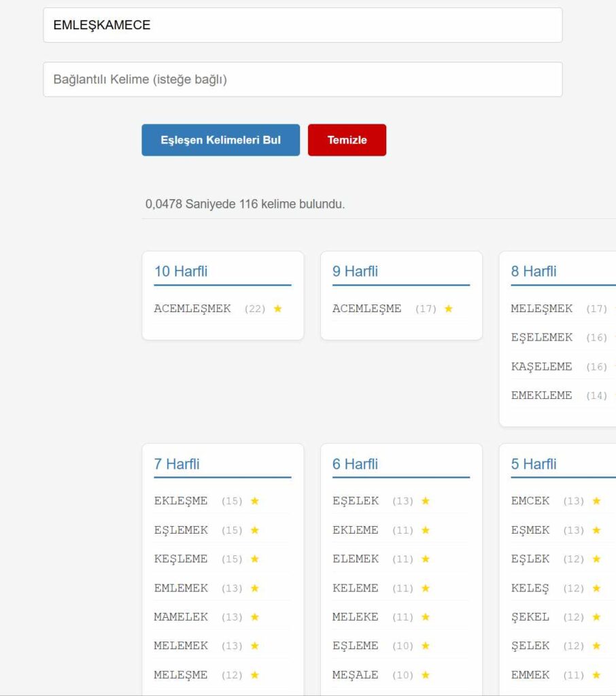The image size is (616, 696).
Task: Click the star beside ACEMLEŞME
Action: pos(448,309)
